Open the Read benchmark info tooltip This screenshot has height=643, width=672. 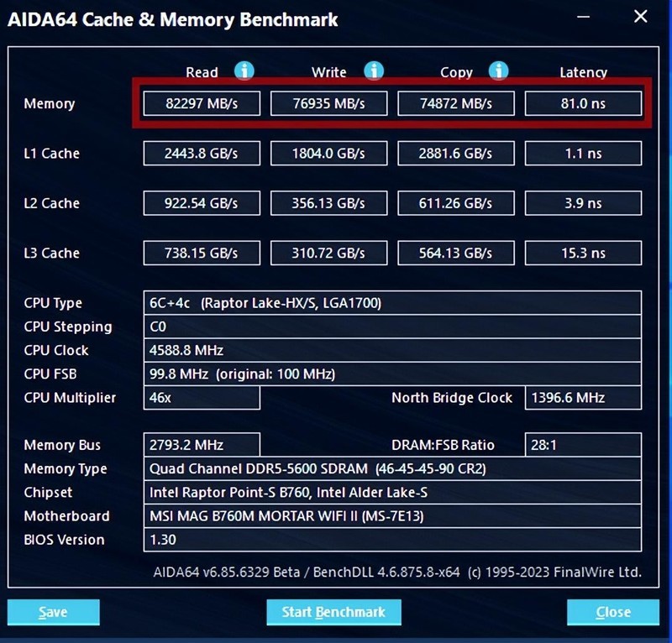[x=244, y=71]
